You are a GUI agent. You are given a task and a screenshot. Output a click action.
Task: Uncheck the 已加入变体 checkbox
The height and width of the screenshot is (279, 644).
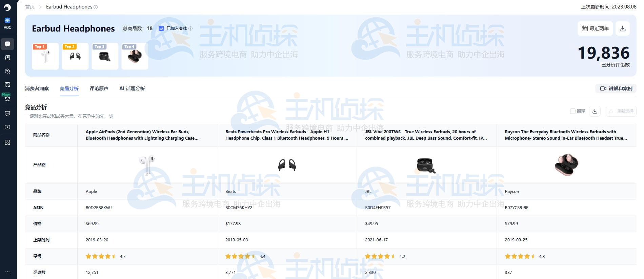161,28
